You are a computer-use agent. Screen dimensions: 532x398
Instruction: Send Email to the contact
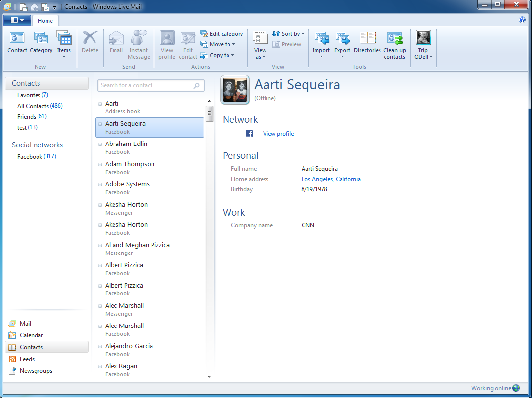116,42
